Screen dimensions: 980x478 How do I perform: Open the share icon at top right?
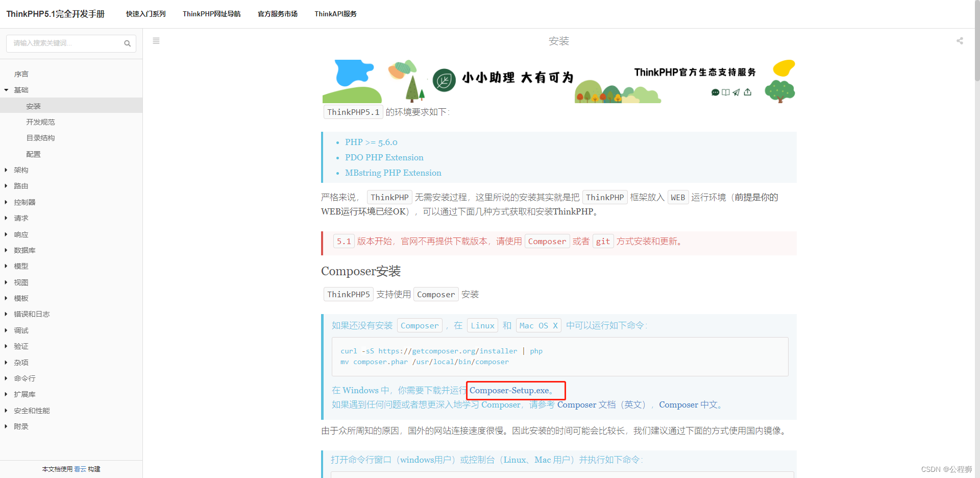point(960,41)
